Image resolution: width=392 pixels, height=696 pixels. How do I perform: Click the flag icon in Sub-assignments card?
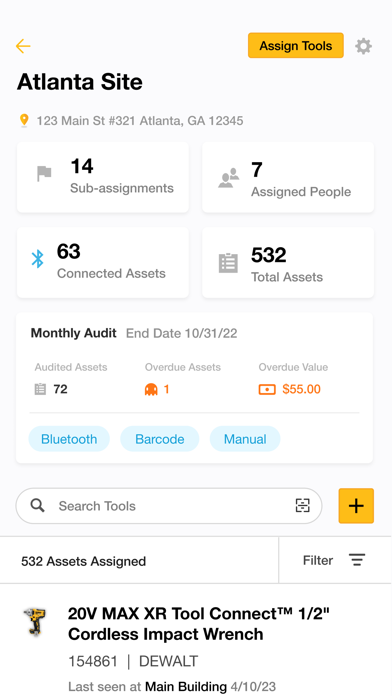[44, 174]
